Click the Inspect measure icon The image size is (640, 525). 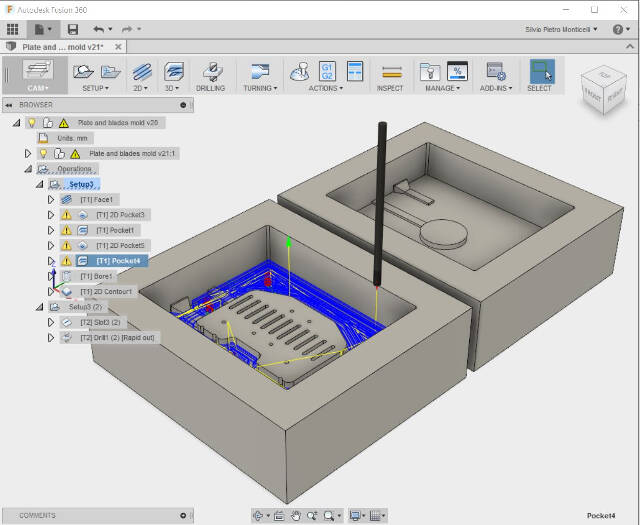pos(392,73)
